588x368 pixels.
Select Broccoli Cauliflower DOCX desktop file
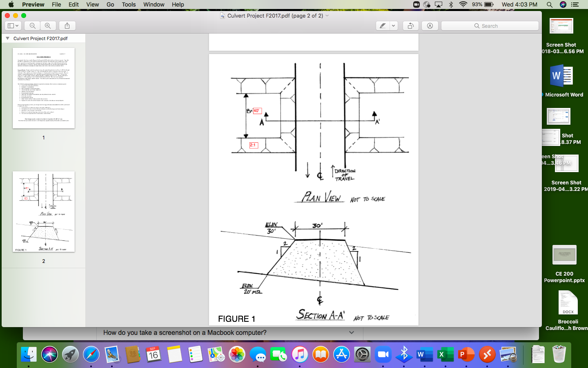point(568,310)
